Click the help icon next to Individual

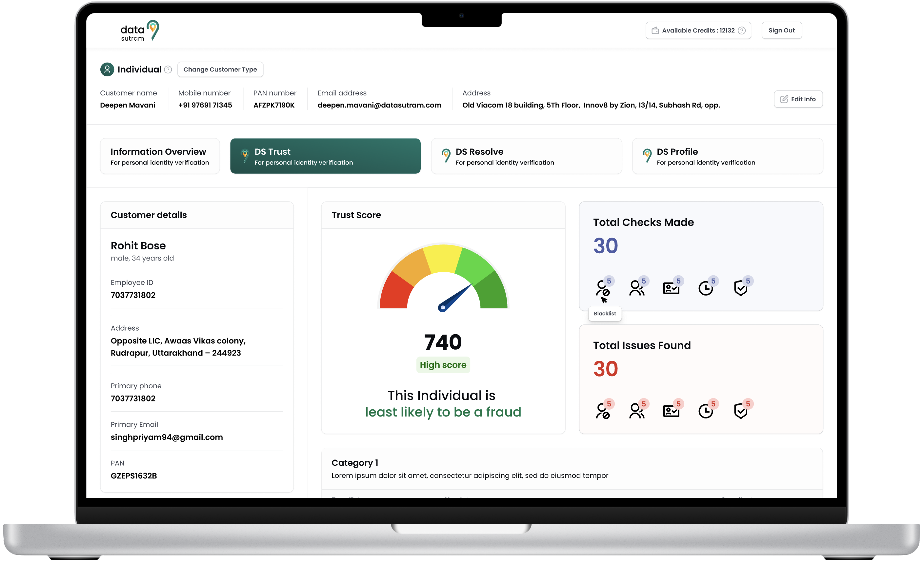pyautogui.click(x=168, y=70)
